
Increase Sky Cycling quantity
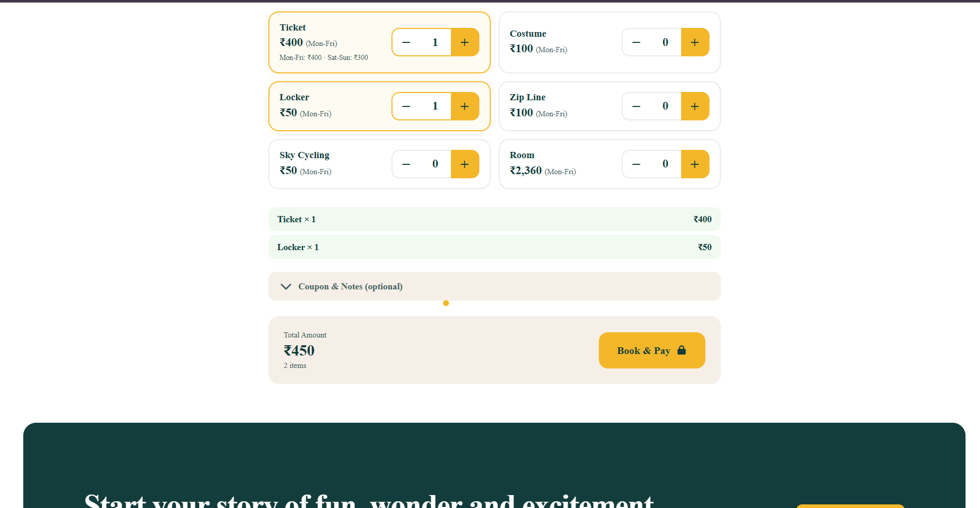tap(465, 164)
